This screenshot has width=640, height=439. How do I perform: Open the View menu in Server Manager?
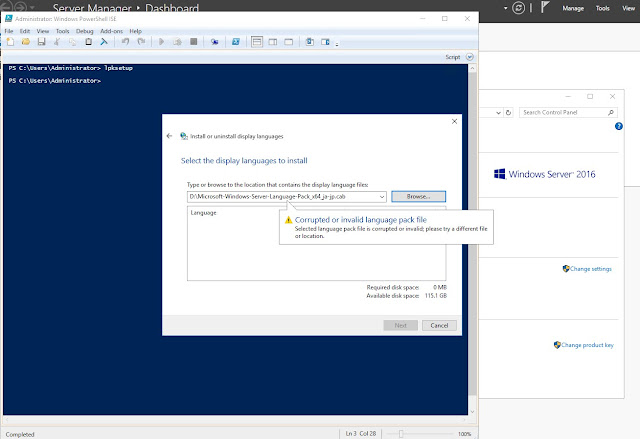[628, 8]
